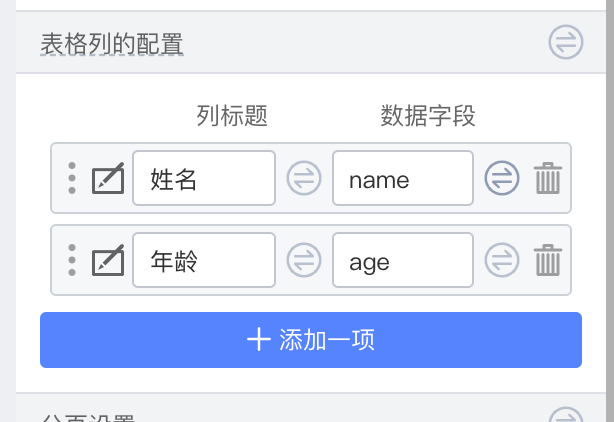Viewport: 614px width, 422px height.
Task: Click the 列标题 column label
Action: 232,117
